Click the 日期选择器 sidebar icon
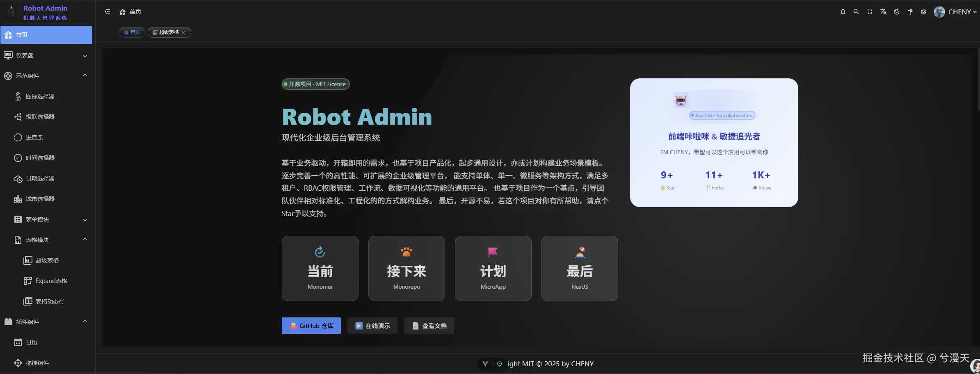Image resolution: width=980 pixels, height=374 pixels. (18, 178)
